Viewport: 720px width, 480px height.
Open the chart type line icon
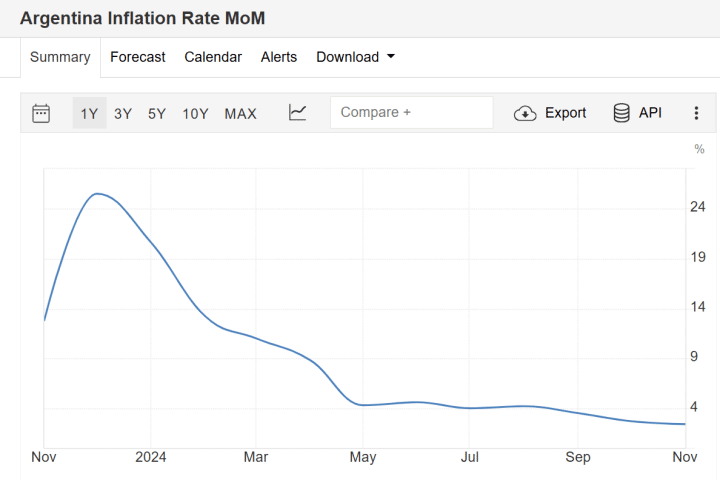point(297,113)
